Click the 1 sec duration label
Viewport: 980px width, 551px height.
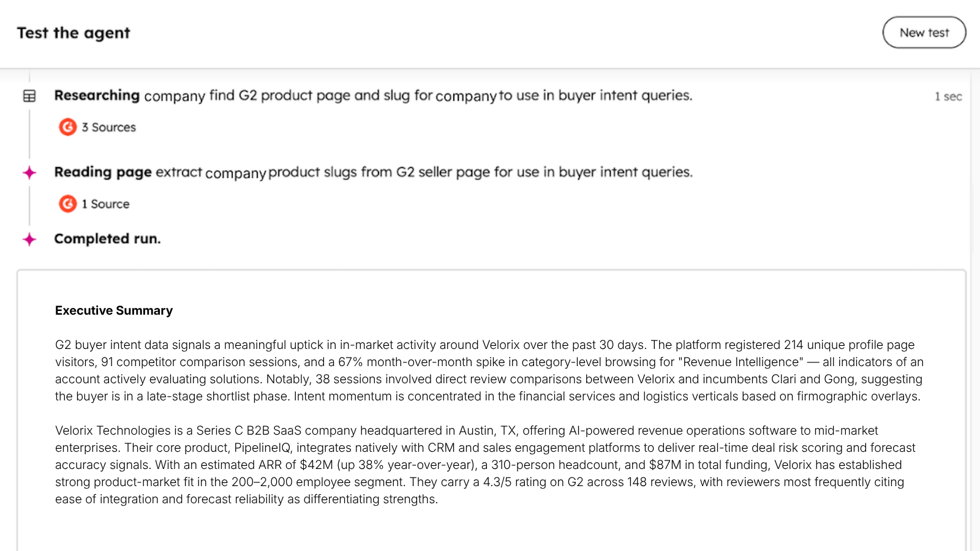(948, 96)
